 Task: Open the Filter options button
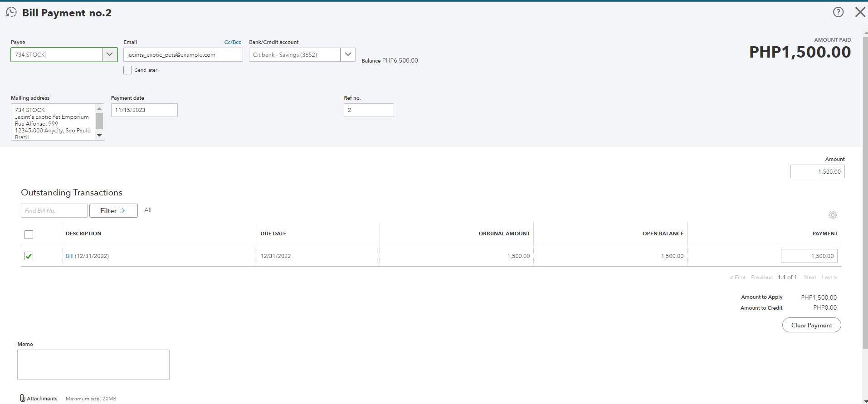[113, 211]
